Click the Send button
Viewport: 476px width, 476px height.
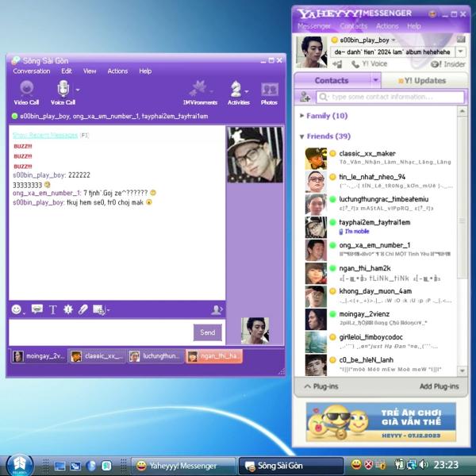pyautogui.click(x=208, y=332)
